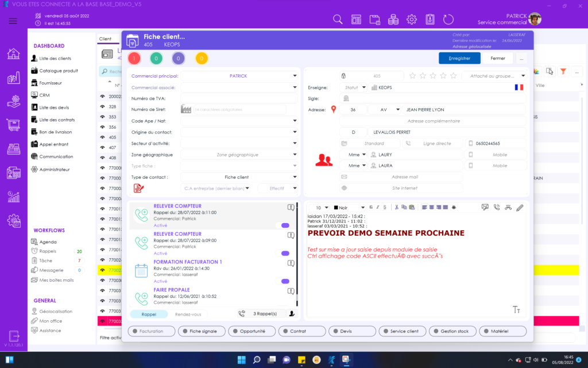This screenshot has width=588, height=368.
Task: Open Agenda in the Workflows menu
Action: [x=48, y=242]
